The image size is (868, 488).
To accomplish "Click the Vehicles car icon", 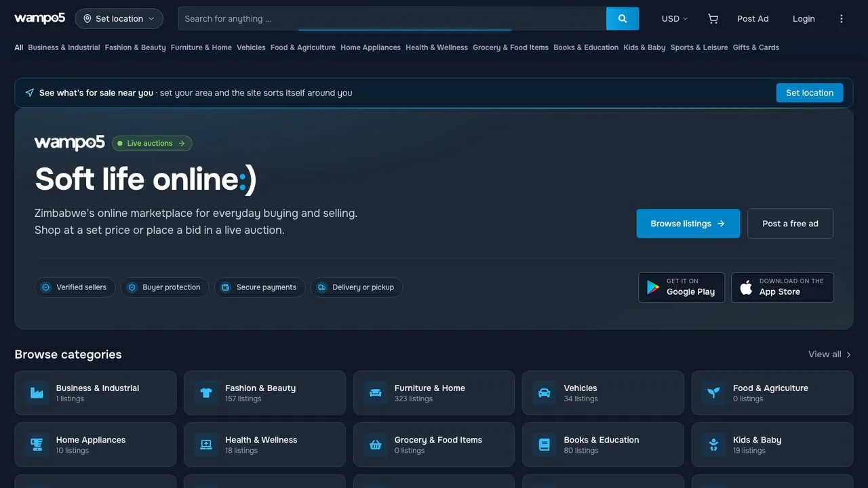I will coord(544,393).
